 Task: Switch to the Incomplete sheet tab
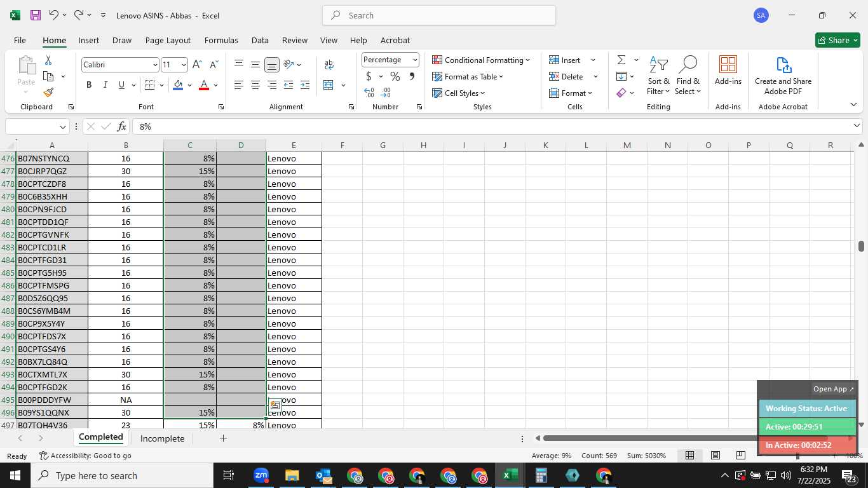pos(162,438)
